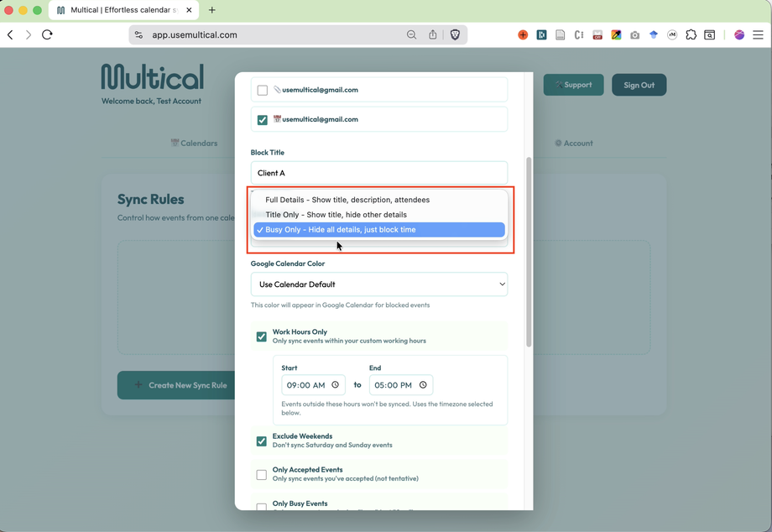Viewport: 772px width, 532px height.
Task: Close the Multical browser tab
Action: 189,10
